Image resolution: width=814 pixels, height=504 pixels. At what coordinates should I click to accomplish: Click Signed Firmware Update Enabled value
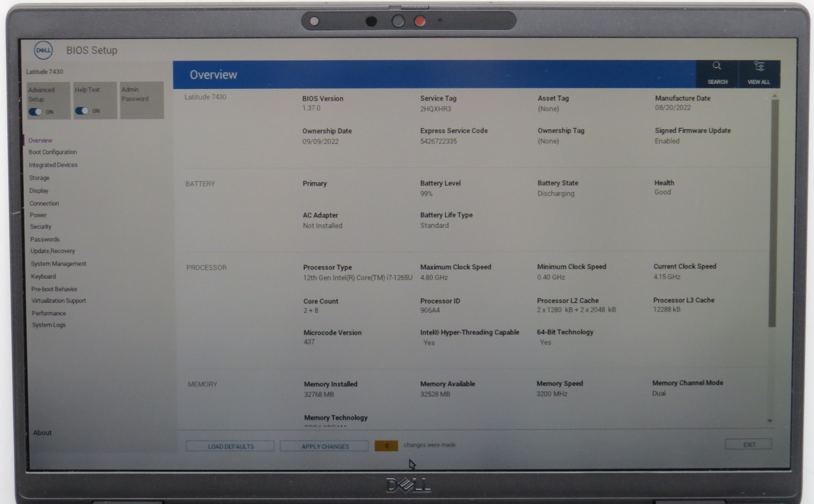coord(667,141)
